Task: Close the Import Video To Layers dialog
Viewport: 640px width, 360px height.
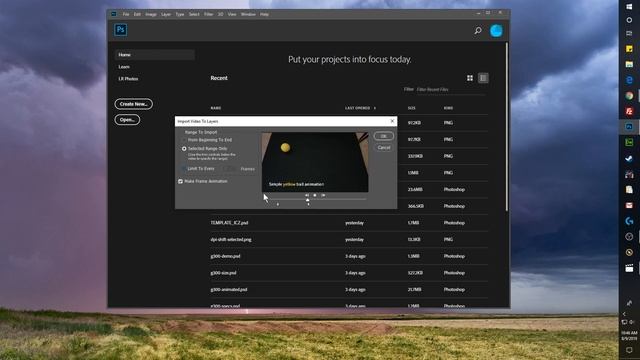Action: 392,121
